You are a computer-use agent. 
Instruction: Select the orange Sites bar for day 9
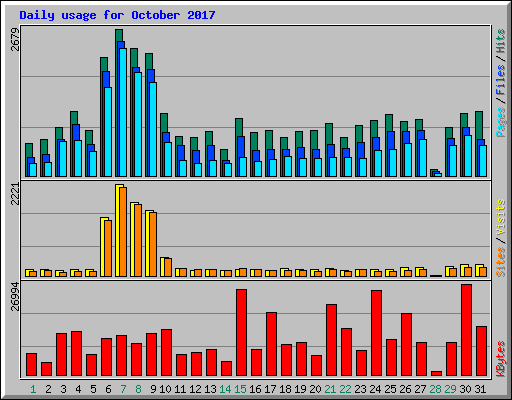coord(153,245)
